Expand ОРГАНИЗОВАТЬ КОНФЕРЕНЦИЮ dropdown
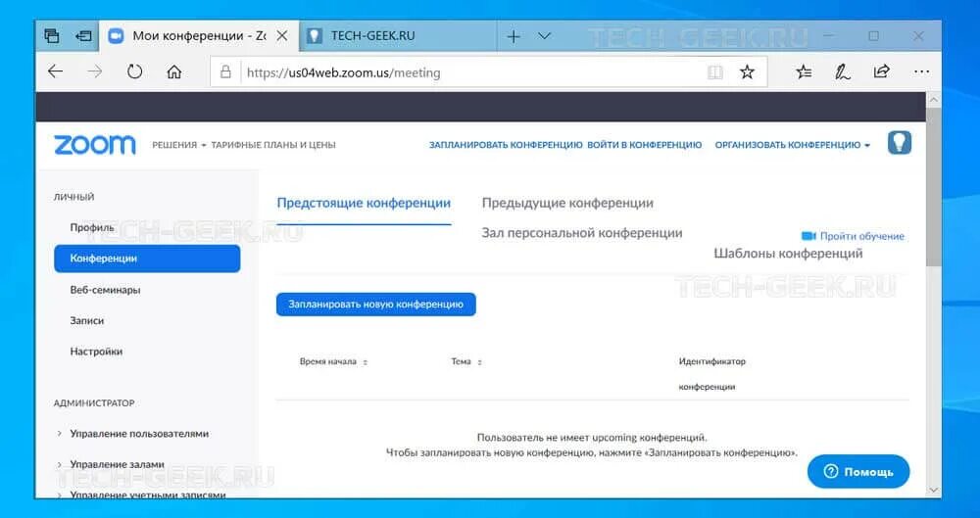Viewport: 980px width, 518px height. point(793,145)
